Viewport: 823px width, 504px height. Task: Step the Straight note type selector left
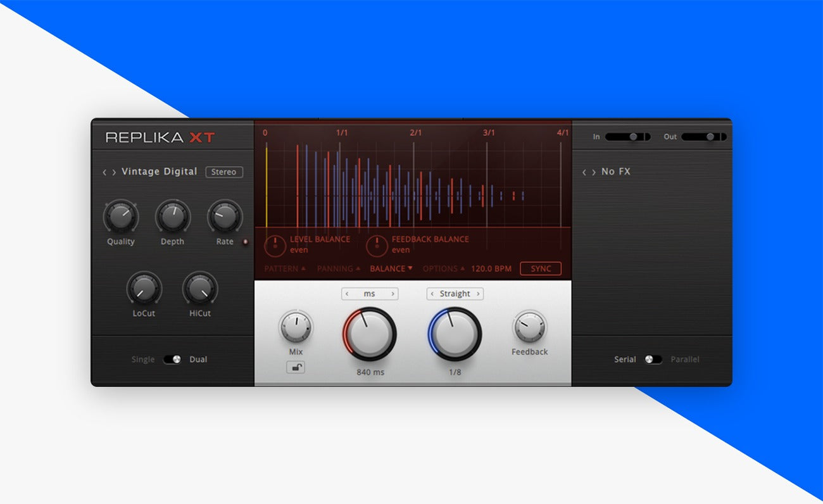point(432,294)
